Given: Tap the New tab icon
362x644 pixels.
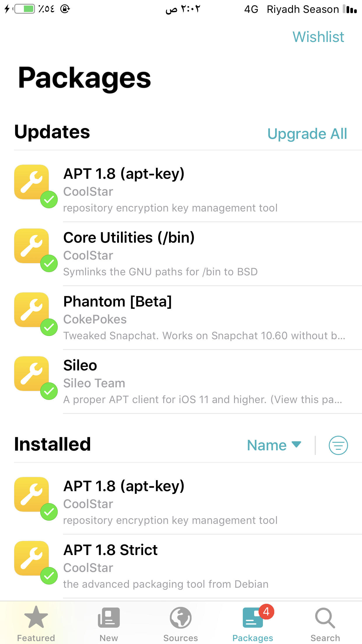Looking at the screenshot, I should tap(109, 617).
